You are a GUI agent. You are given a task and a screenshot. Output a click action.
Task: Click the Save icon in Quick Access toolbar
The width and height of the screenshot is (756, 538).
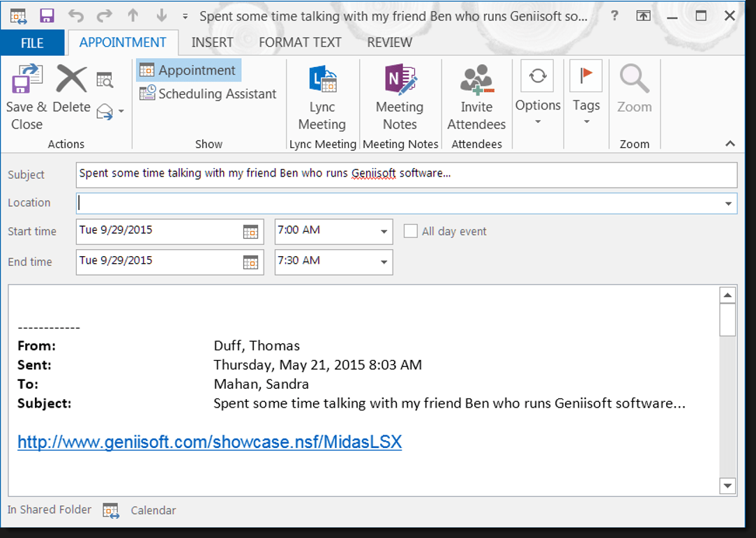pyautogui.click(x=47, y=16)
